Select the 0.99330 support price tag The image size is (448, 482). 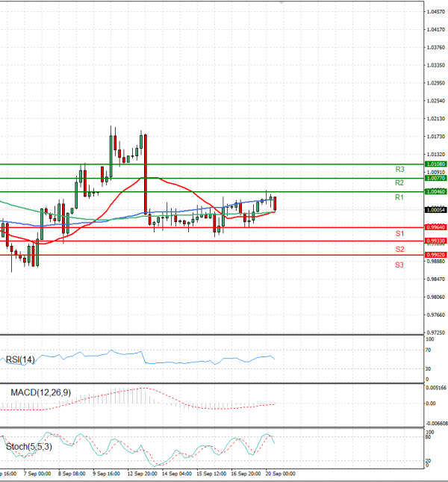click(435, 241)
